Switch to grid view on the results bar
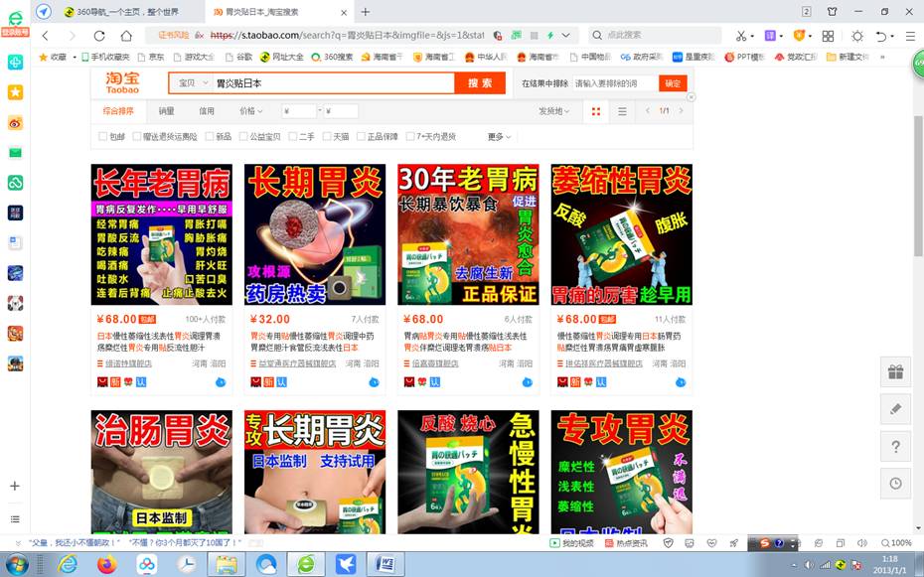The width and height of the screenshot is (924, 577). [x=596, y=111]
